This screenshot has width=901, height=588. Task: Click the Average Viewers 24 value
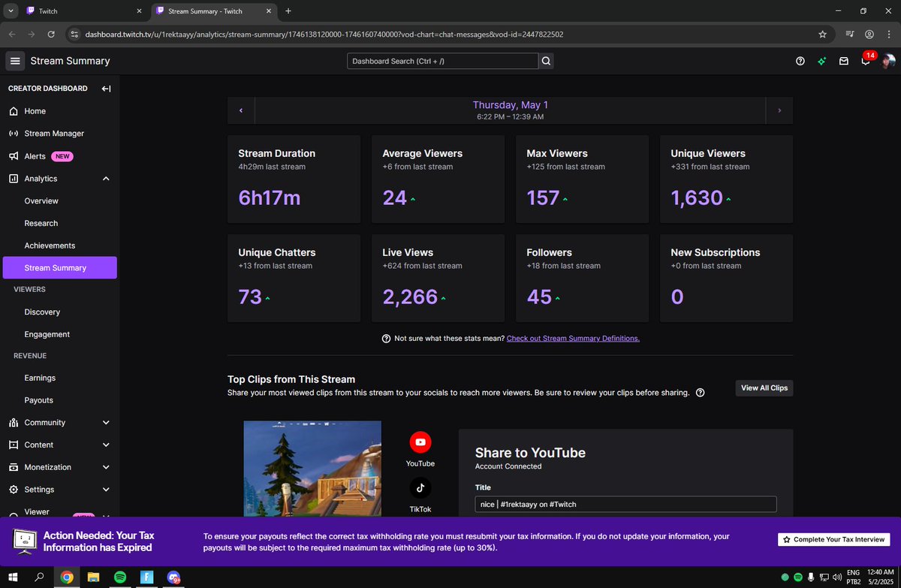point(394,198)
